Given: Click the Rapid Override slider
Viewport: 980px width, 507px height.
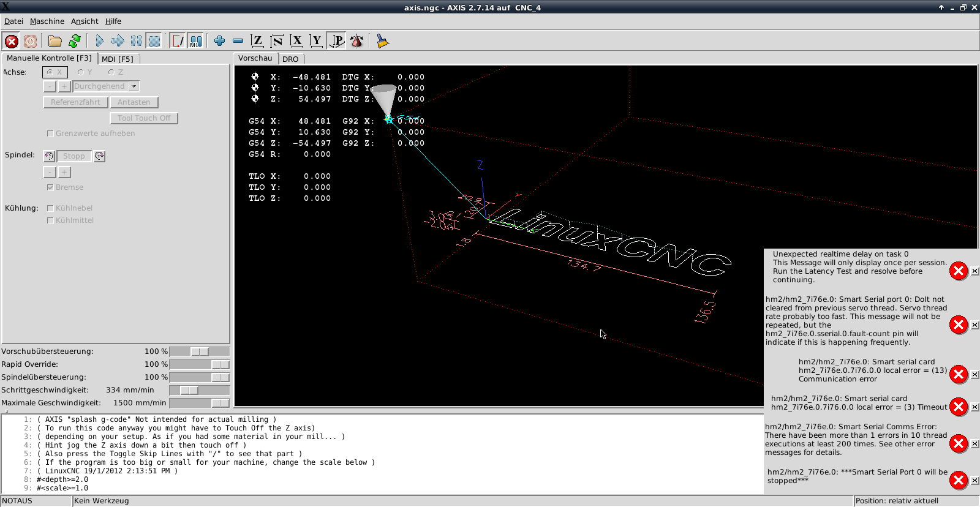Looking at the screenshot, I should coord(200,364).
